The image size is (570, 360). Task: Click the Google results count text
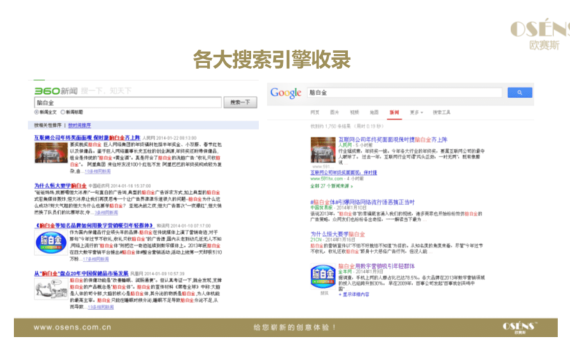[x=346, y=127]
